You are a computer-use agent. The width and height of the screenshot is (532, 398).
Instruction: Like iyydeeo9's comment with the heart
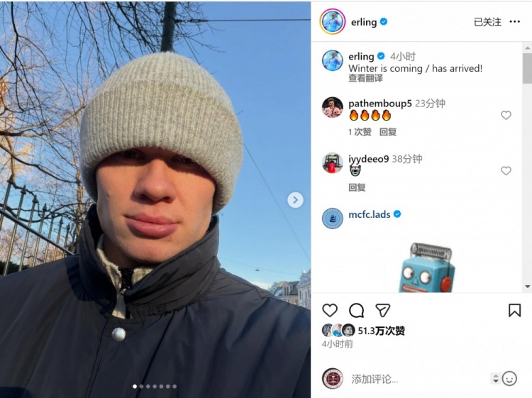click(x=506, y=171)
